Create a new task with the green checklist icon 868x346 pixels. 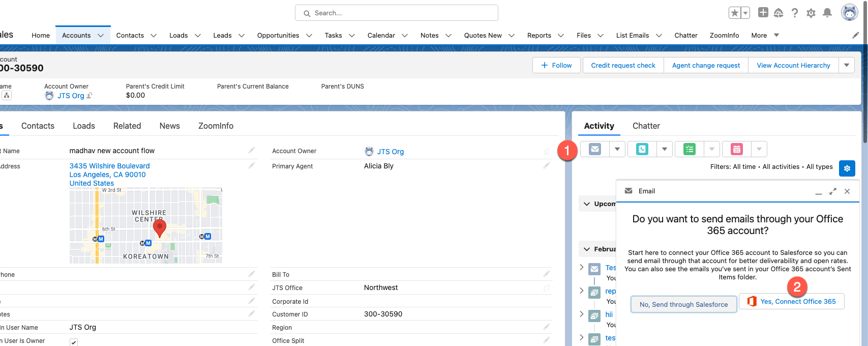click(690, 149)
